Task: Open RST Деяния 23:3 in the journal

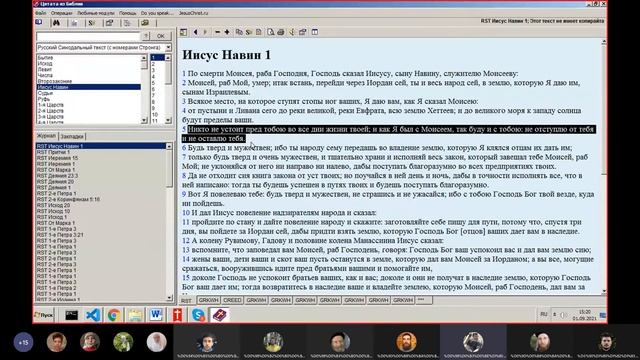Action: pos(57,176)
